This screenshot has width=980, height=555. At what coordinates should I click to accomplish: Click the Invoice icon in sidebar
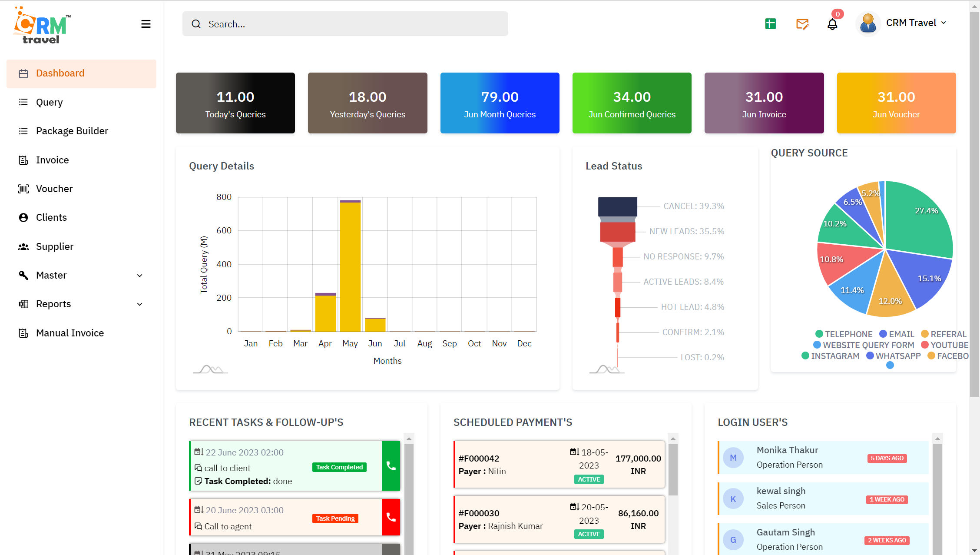23,160
